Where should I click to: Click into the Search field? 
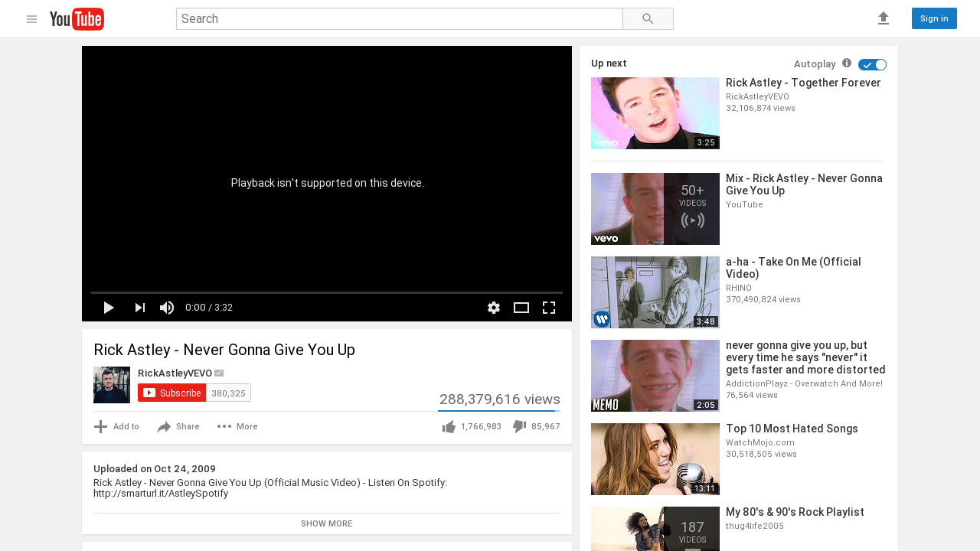pyautogui.click(x=399, y=19)
